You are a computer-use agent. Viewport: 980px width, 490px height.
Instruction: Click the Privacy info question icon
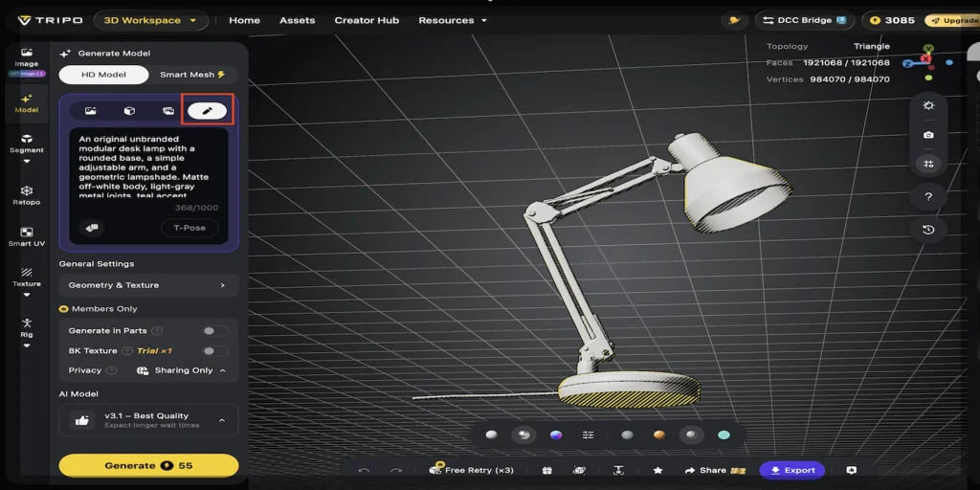coord(111,370)
